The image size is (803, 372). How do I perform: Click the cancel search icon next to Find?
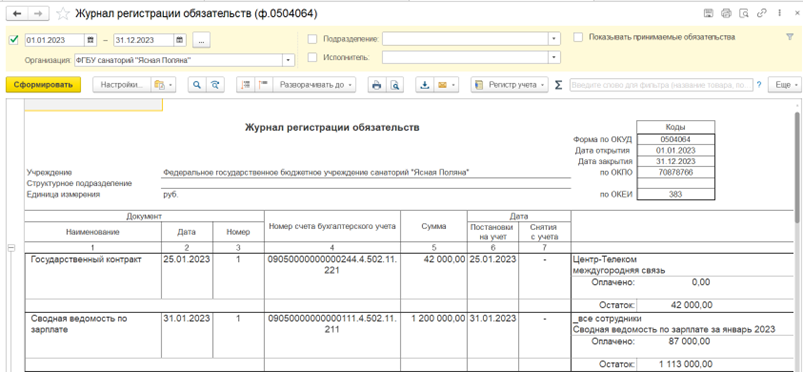tap(215, 86)
